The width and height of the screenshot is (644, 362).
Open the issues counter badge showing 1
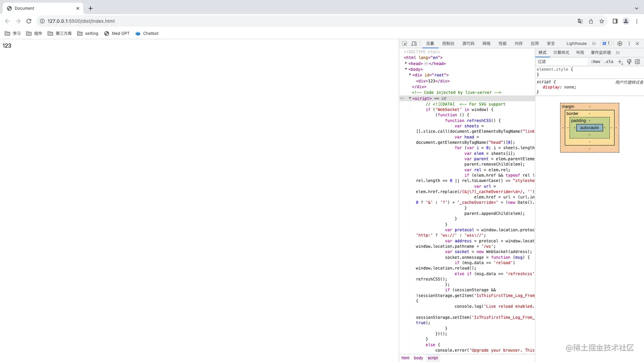[x=606, y=43]
